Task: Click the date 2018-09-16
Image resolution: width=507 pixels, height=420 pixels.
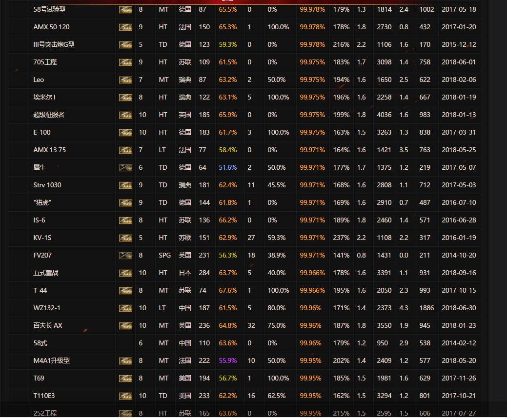Action: click(459, 273)
